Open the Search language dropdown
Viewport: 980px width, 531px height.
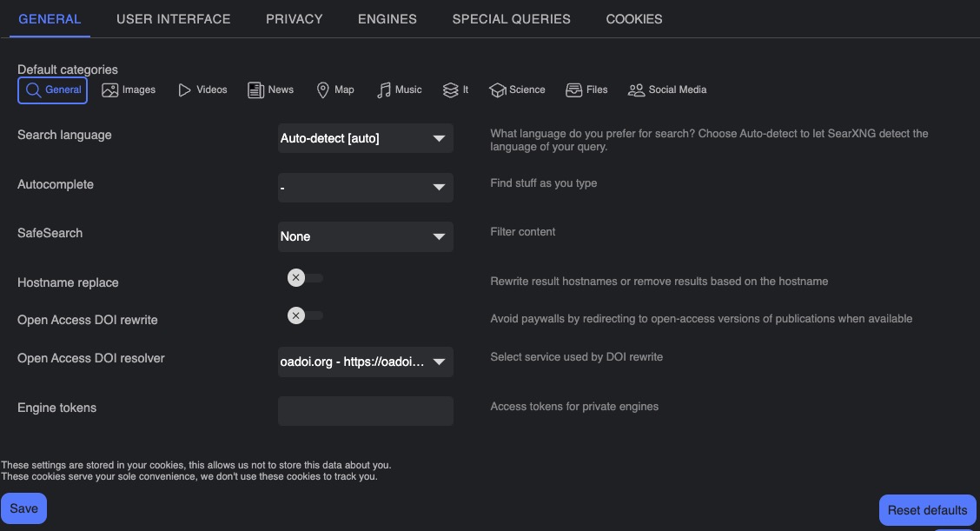click(x=365, y=138)
